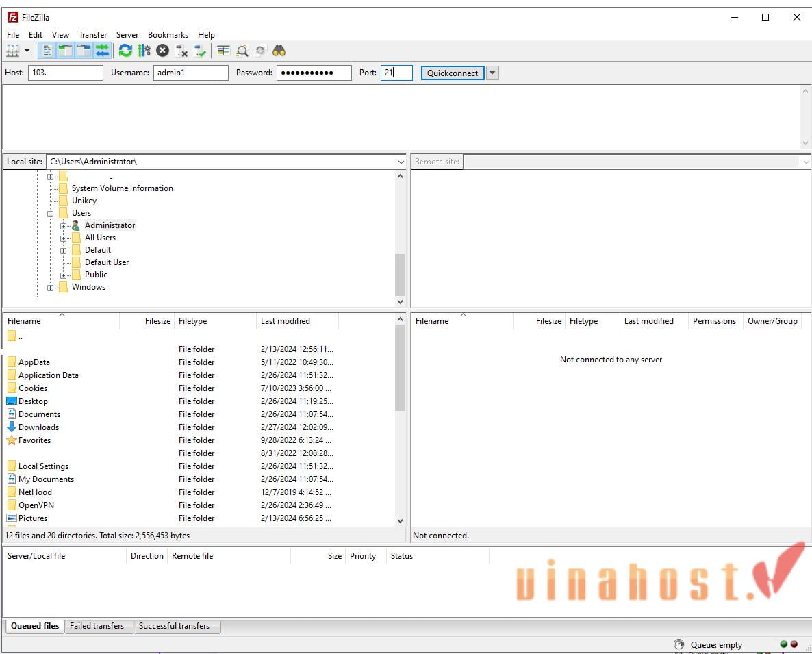Toggle synchronized browsing icon
Screen dimensions: 812x654
(260, 51)
